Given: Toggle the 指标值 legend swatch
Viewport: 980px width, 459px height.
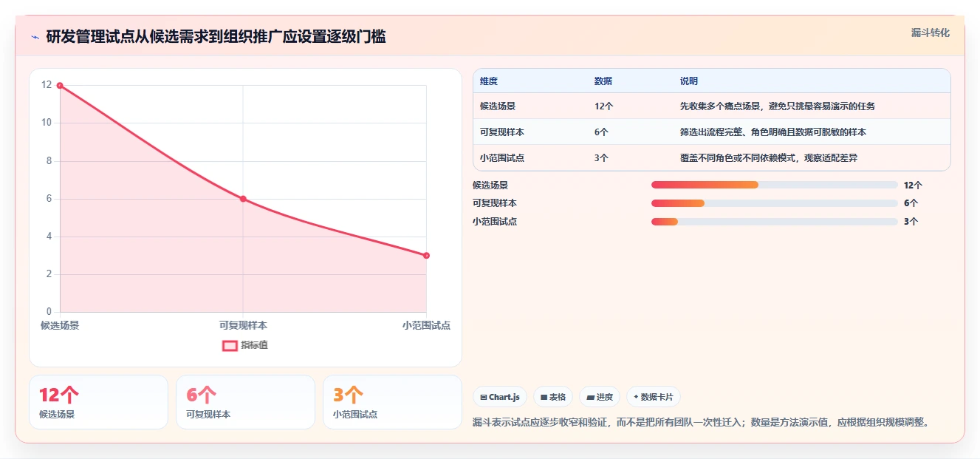Looking at the screenshot, I should 230,345.
